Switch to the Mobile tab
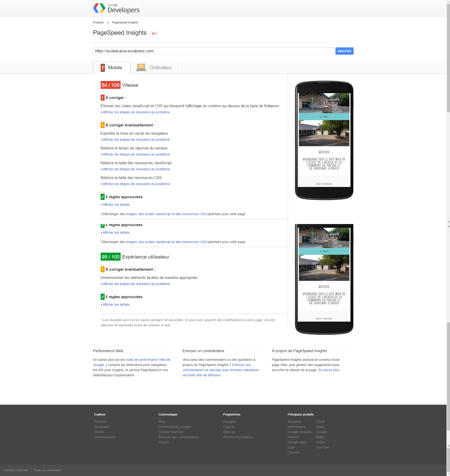Image resolution: width=450 pixels, height=476 pixels. pos(112,68)
